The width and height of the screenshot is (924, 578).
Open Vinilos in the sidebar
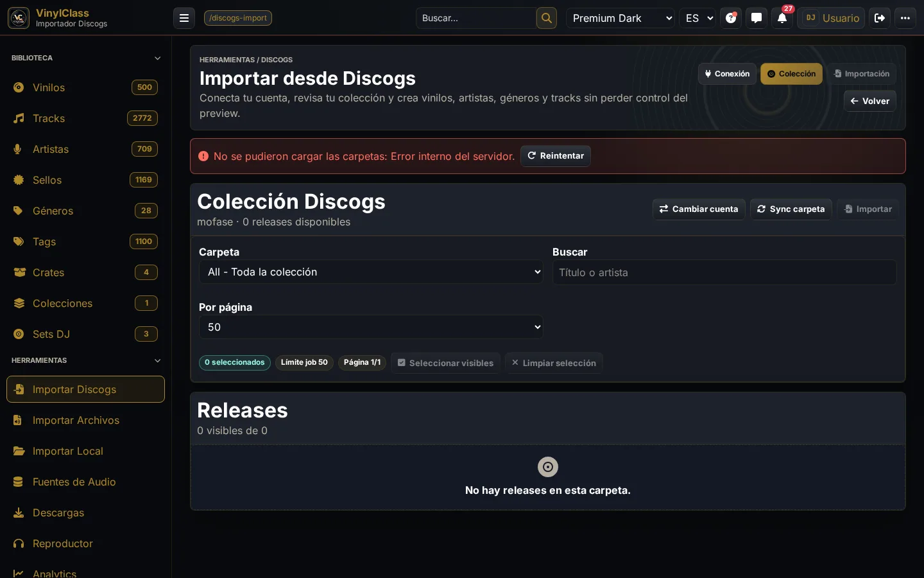pyautogui.click(x=85, y=87)
